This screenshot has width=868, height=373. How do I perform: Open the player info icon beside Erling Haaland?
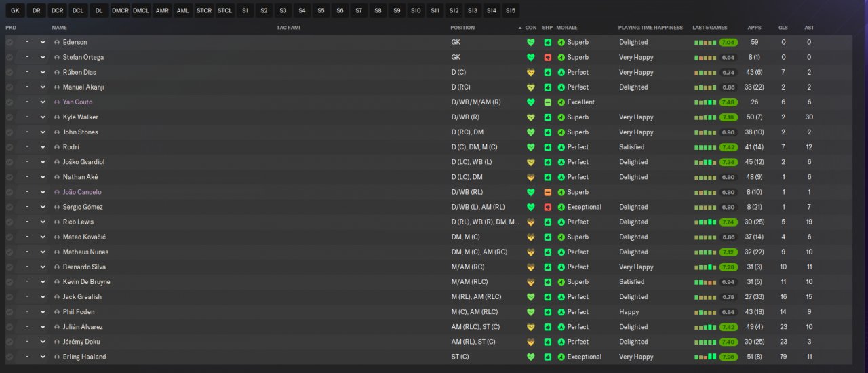tap(57, 357)
